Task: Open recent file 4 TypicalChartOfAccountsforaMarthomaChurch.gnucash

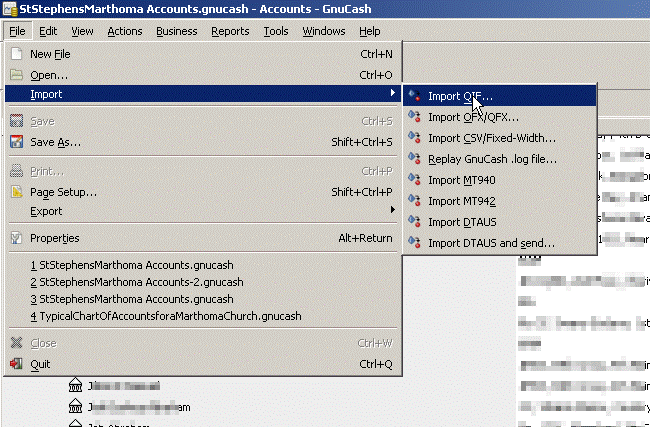Action: pos(203,316)
